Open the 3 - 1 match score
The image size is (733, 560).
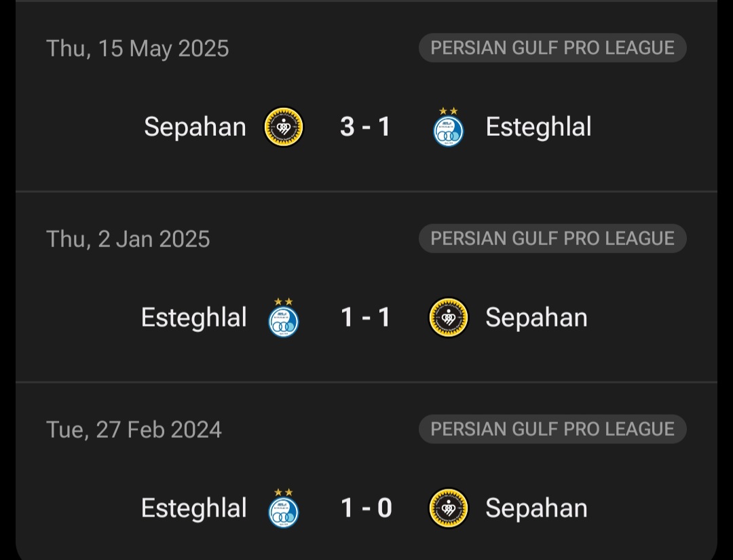[366, 127]
